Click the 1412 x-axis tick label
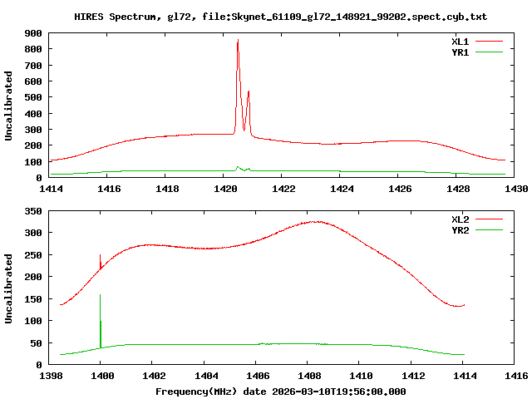 413,376
